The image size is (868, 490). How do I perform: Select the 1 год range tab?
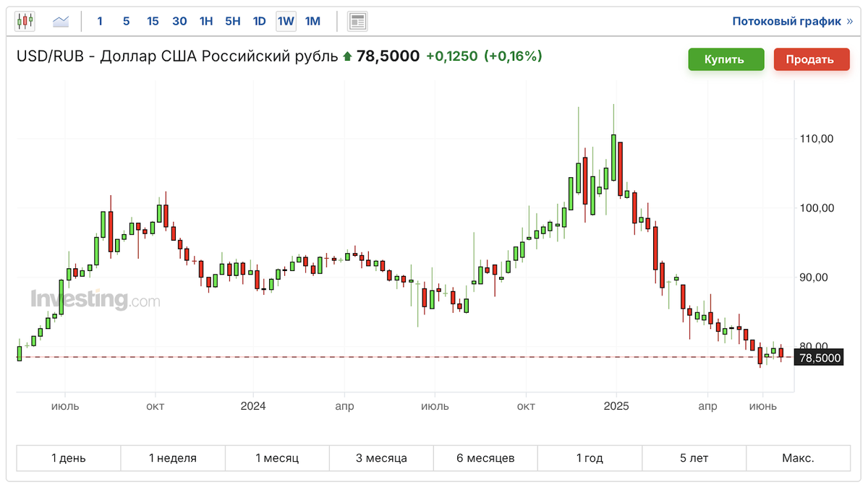point(590,458)
